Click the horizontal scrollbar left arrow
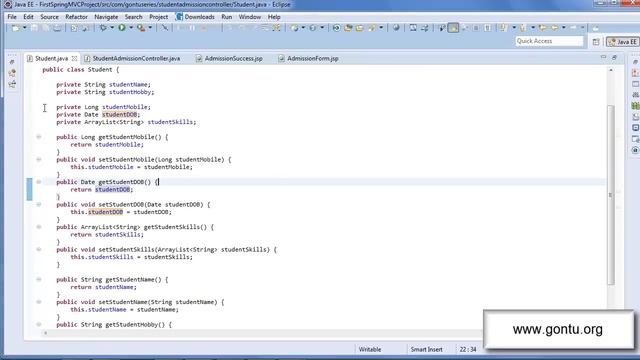Image resolution: width=640 pixels, height=360 pixels. pyautogui.click(x=45, y=333)
